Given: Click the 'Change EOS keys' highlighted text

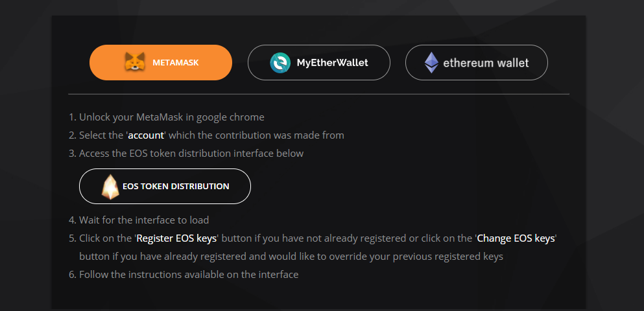Looking at the screenshot, I should [x=516, y=238].
